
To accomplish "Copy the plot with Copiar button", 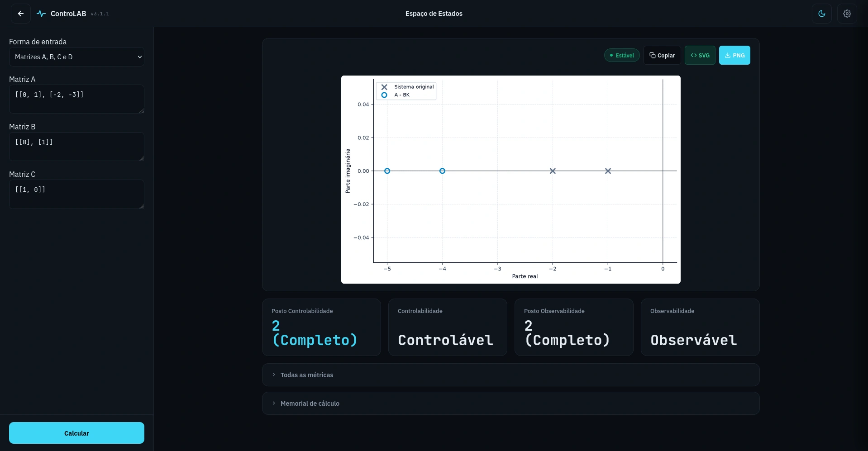I will tap(662, 55).
